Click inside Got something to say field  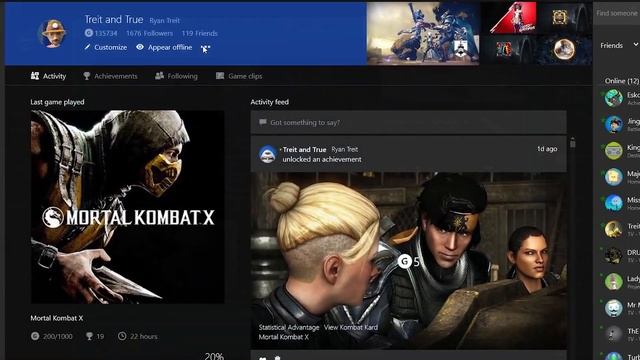(x=409, y=122)
